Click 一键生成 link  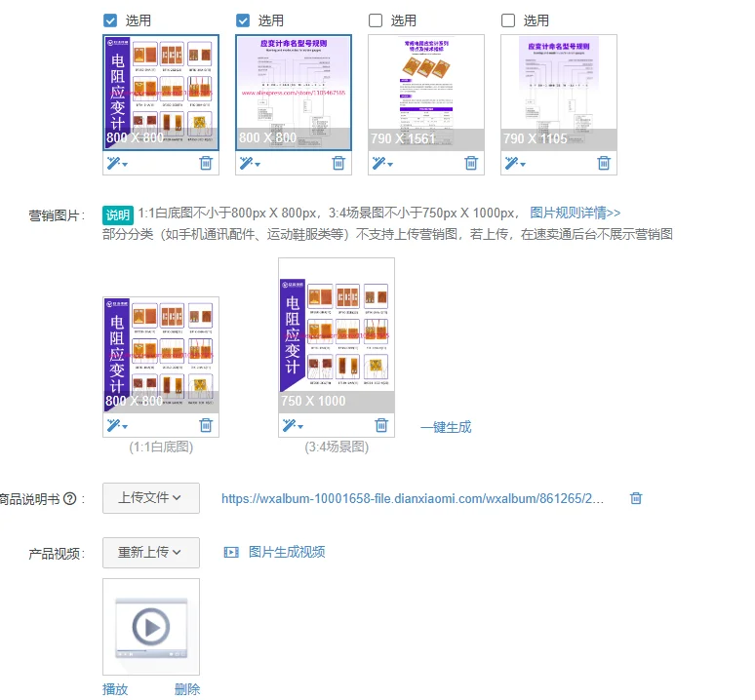446,427
